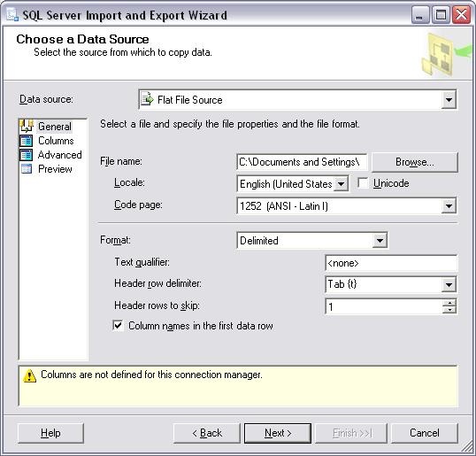Uncheck Column names in the first data row
476x456 pixels.
tap(118, 326)
